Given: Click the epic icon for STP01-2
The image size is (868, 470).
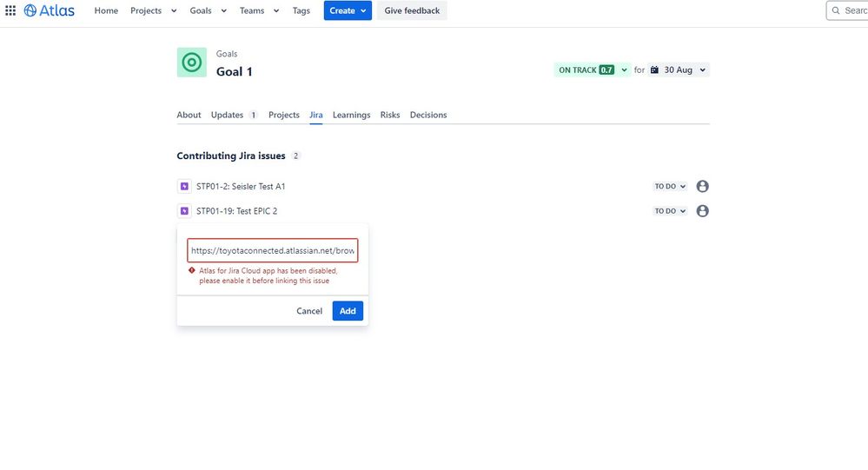Looking at the screenshot, I should pos(184,187).
